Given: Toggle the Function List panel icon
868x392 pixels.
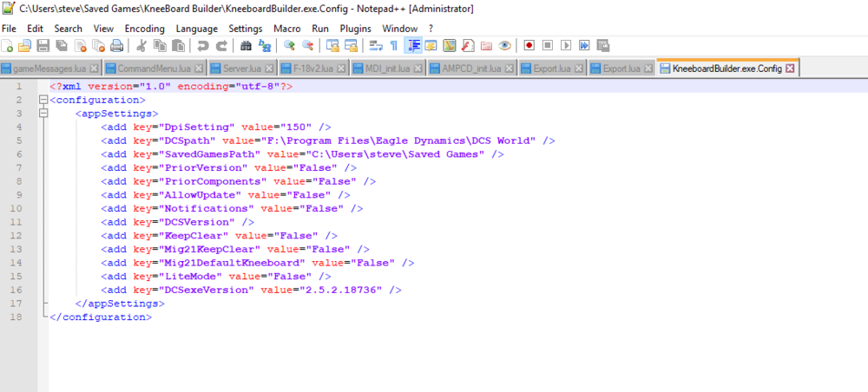Looking at the screenshot, I should pos(468,46).
